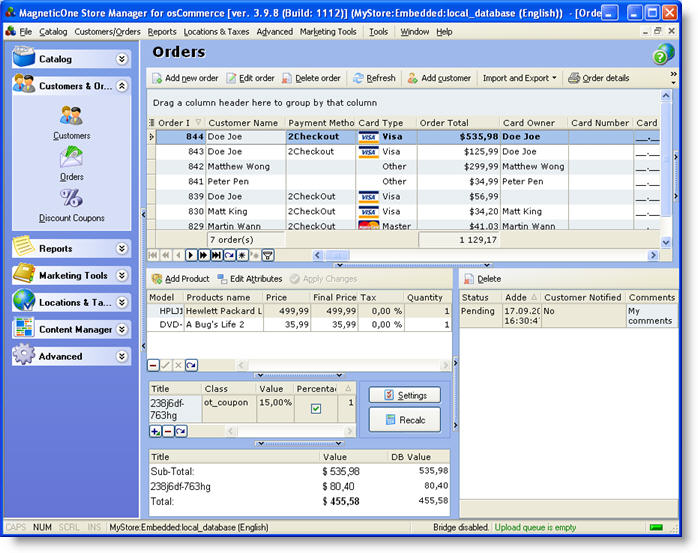Click orders grid scroll down arrow
Image resolution: width=698 pixels, height=553 pixels.
coord(666,242)
